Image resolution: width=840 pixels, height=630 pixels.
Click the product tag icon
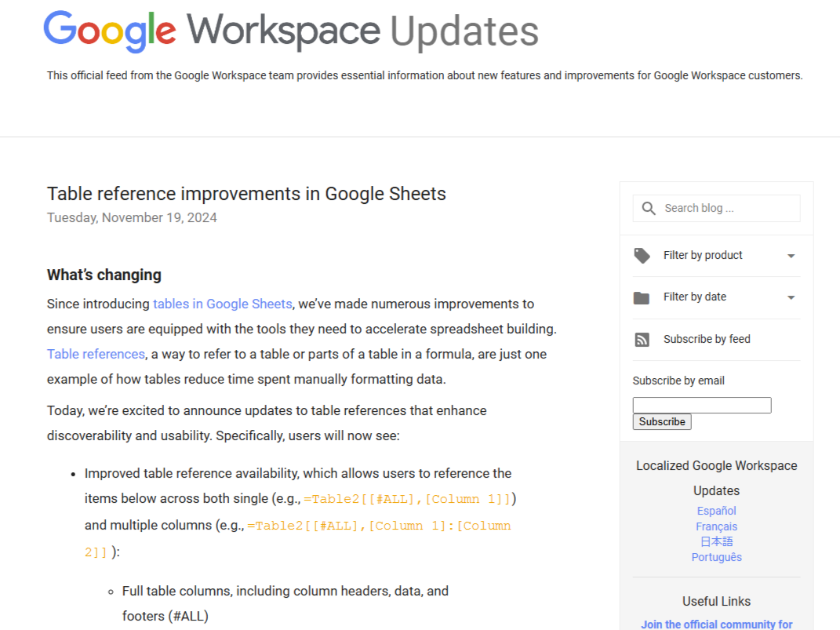642,255
